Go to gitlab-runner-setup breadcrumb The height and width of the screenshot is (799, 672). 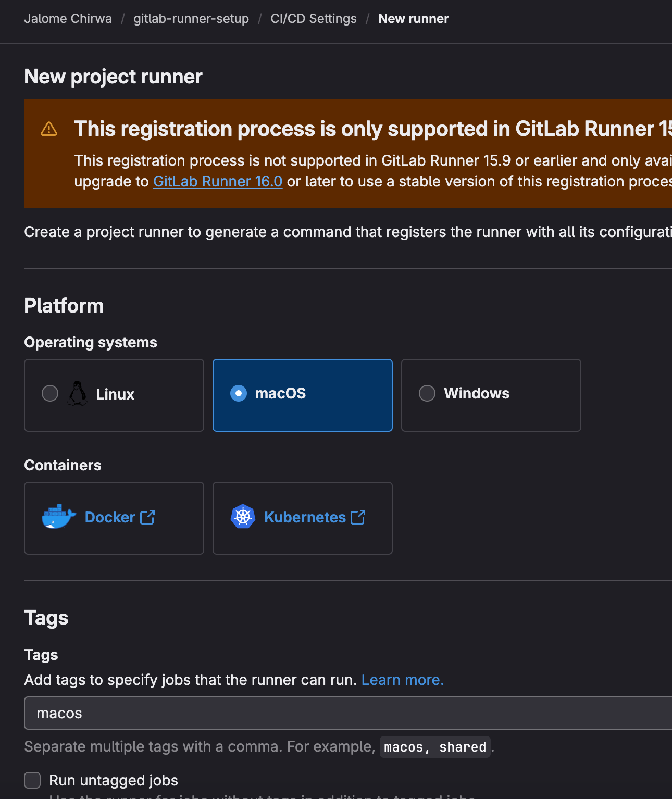point(191,19)
